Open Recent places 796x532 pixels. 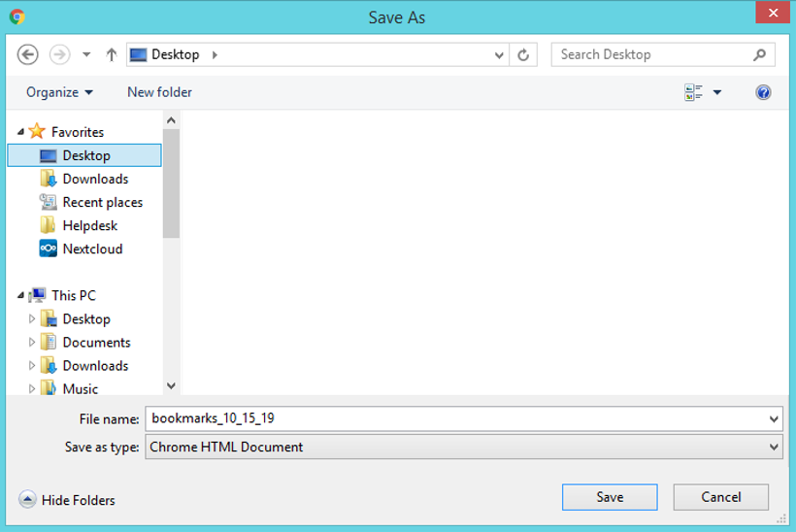coord(103,202)
